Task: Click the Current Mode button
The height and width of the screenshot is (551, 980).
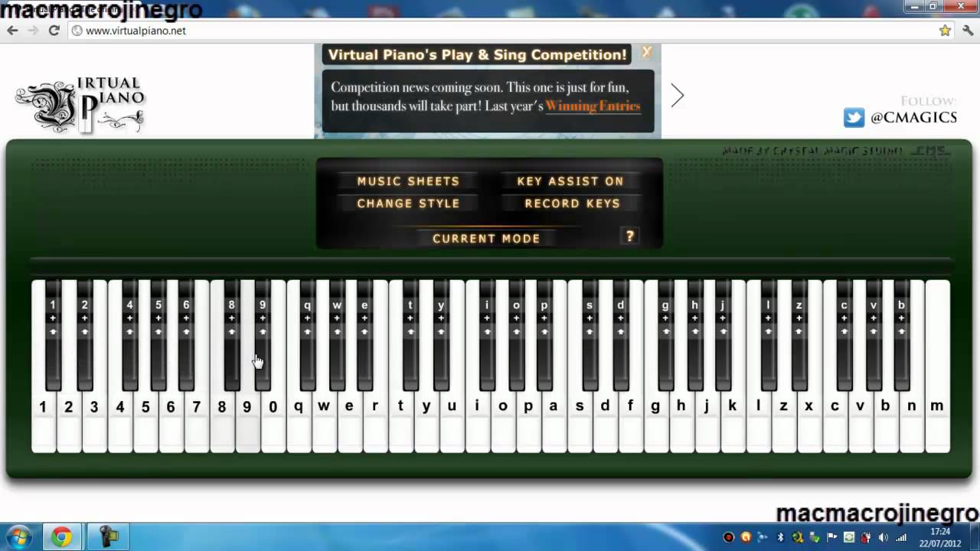Action: [x=486, y=238]
